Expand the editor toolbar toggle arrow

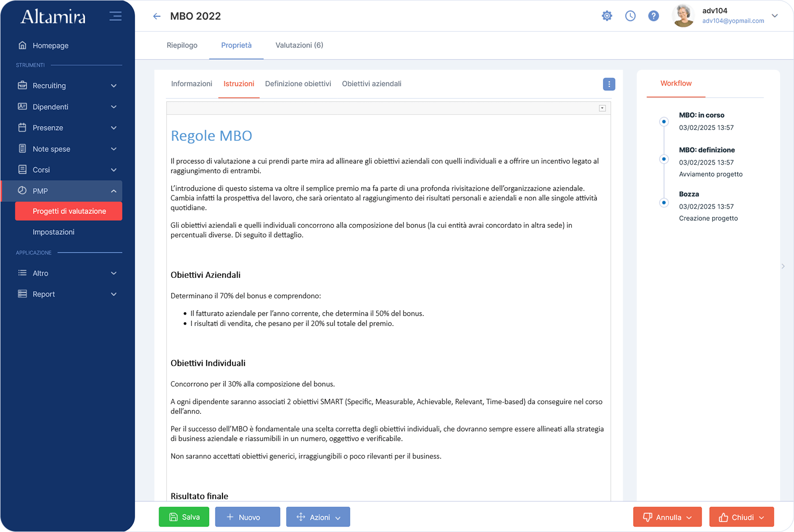click(602, 108)
